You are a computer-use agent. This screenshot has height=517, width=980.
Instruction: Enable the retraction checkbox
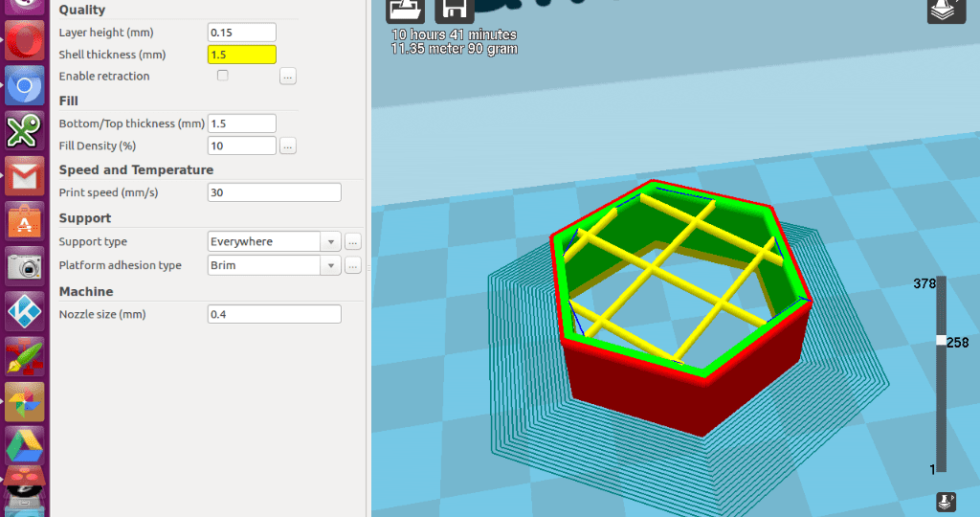coord(222,76)
